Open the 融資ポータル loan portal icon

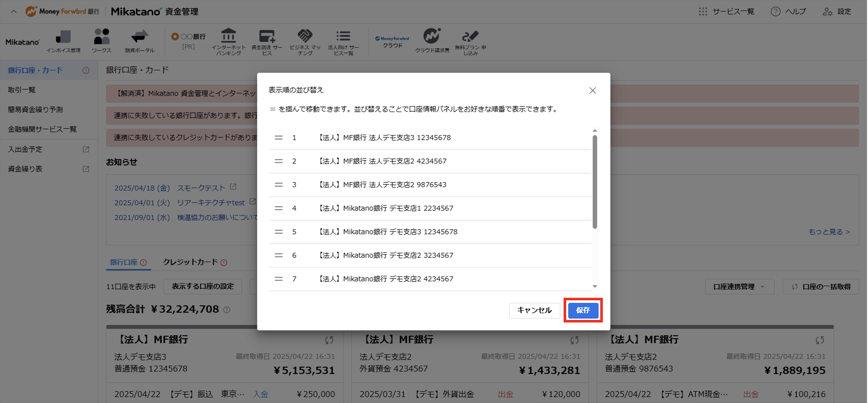coord(139,41)
